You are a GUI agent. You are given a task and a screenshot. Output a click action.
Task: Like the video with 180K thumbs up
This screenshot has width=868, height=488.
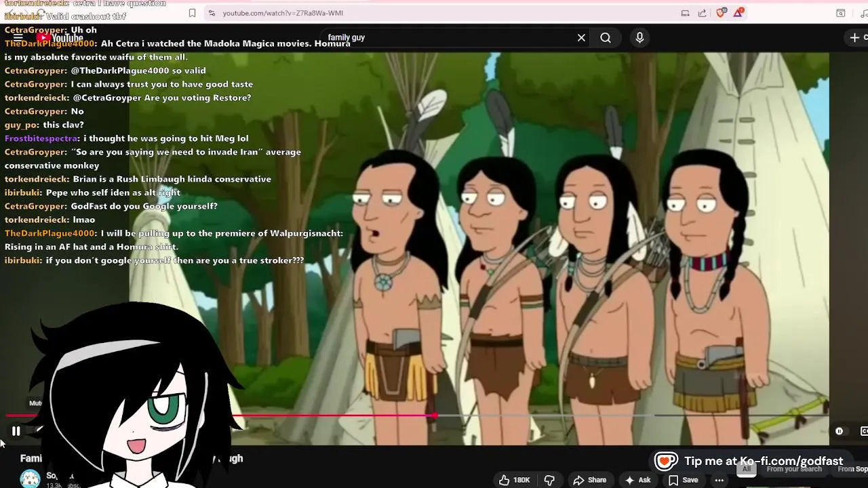pyautogui.click(x=515, y=480)
